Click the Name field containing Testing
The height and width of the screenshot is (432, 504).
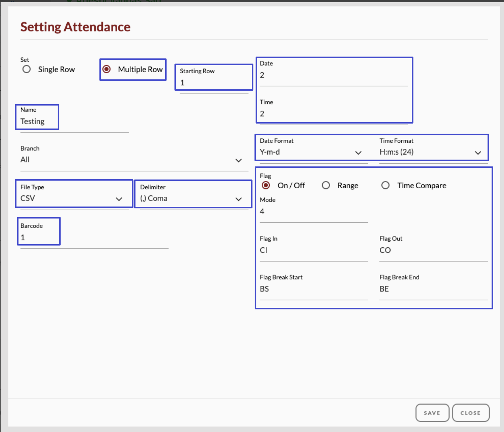coord(74,122)
